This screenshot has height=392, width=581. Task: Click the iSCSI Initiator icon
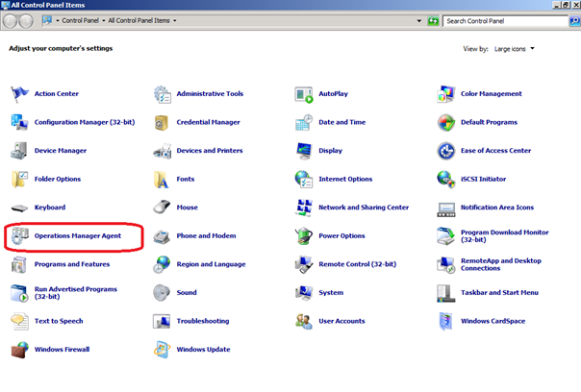(x=445, y=179)
